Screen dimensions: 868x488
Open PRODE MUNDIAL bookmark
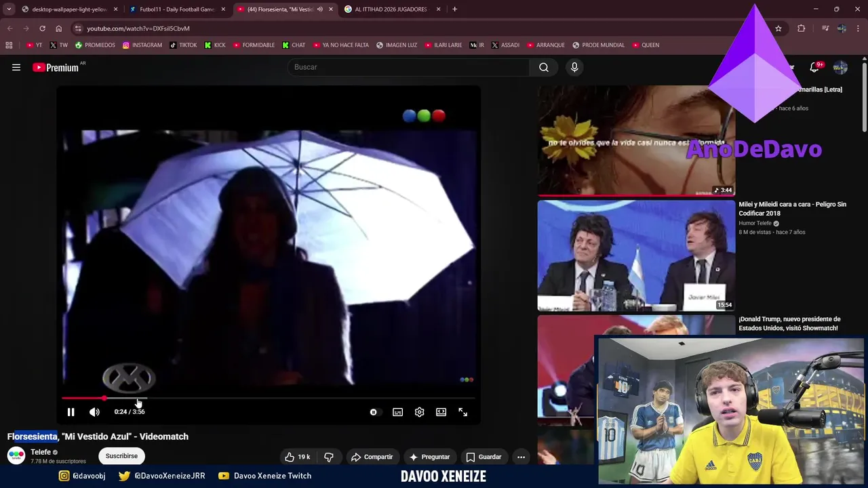click(598, 45)
